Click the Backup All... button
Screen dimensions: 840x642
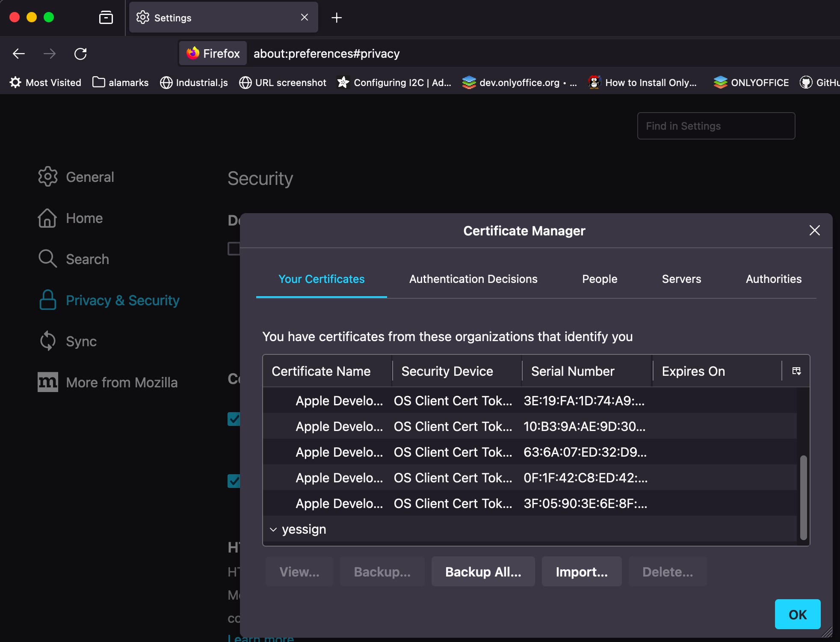(x=483, y=572)
